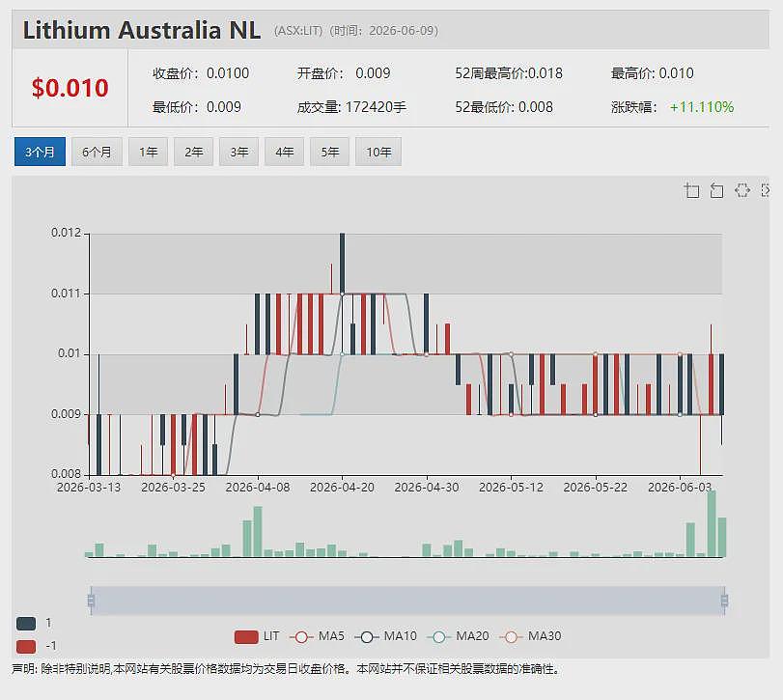Viewport: 783px width, 700px height.
Task: Click the right handle of the zoom slider
Action: pos(724,601)
